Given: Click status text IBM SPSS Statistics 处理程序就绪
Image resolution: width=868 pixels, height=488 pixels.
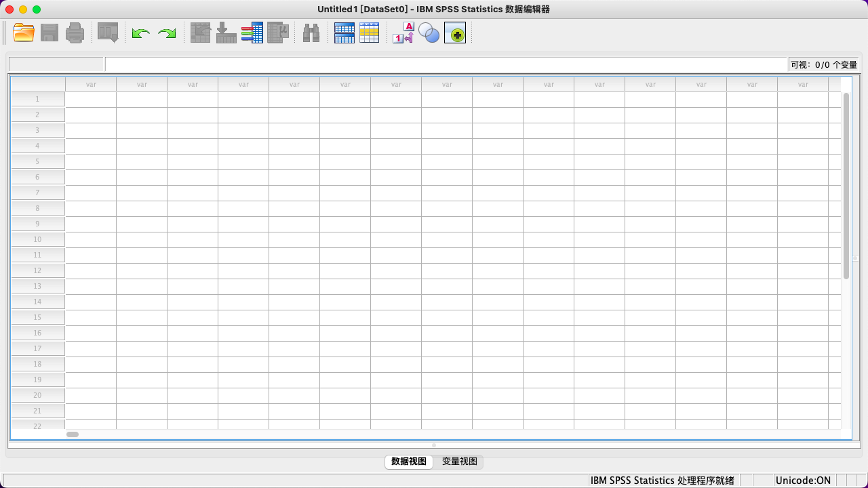Looking at the screenshot, I should [662, 481].
